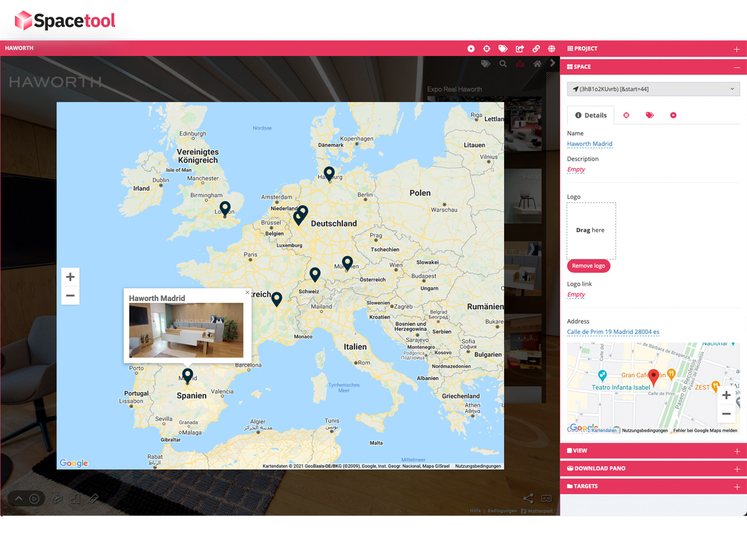Click the Nutzungsbedingungen link on the main map
The height and width of the screenshot is (560, 747).
click(x=478, y=466)
